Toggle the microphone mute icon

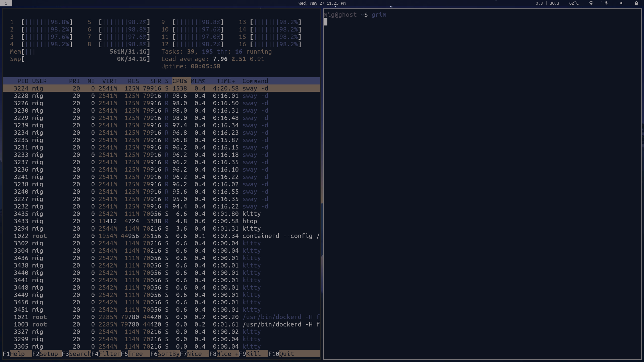pyautogui.click(x=606, y=3)
